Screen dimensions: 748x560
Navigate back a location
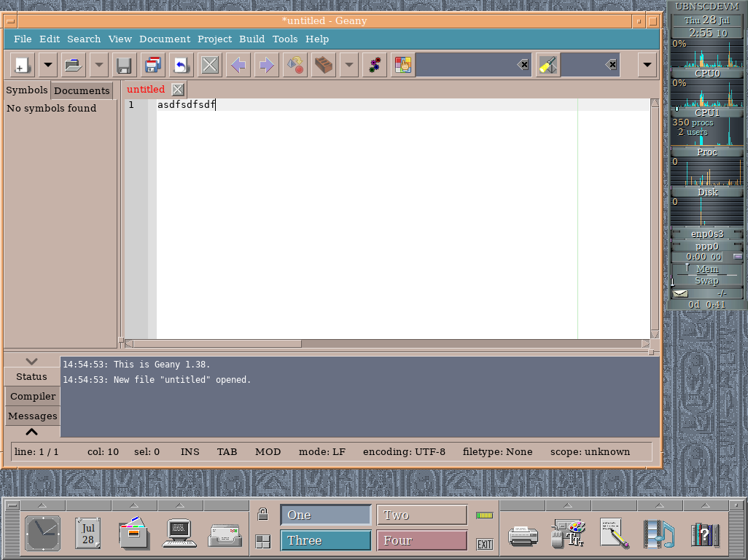(238, 65)
